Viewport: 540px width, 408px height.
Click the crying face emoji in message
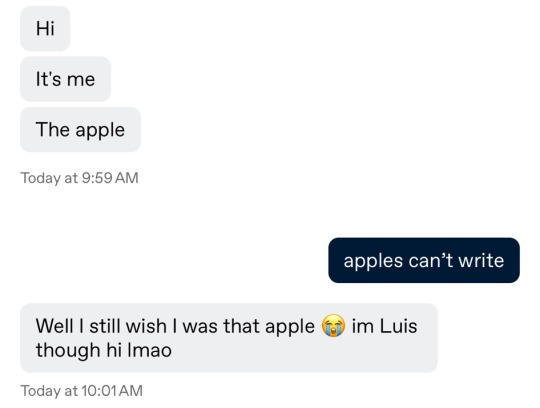tap(333, 326)
